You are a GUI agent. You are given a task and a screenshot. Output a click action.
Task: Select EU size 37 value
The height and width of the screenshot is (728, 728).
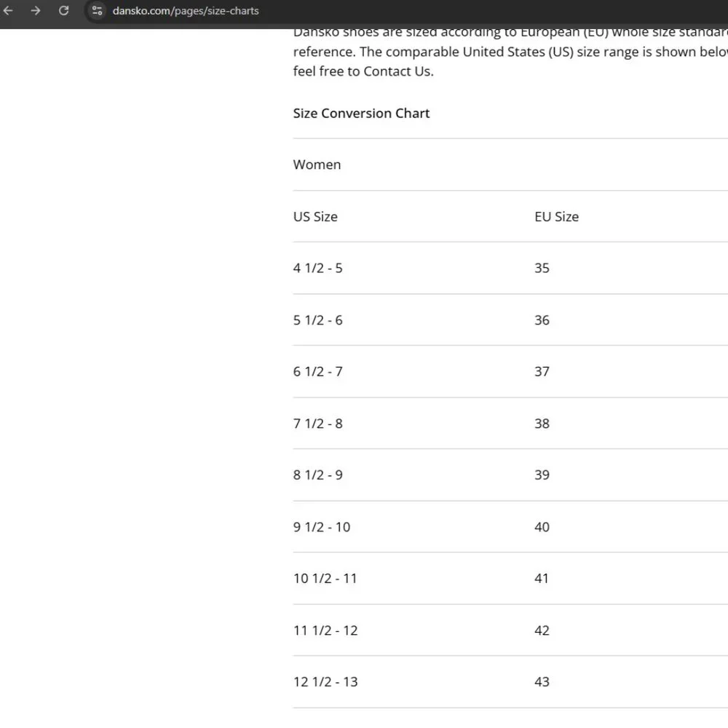click(x=542, y=371)
